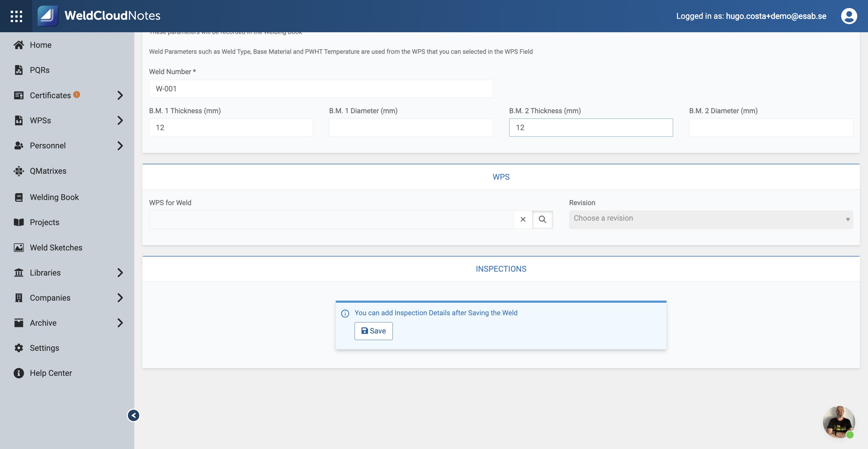Screen dimensions: 868x449
Task: Click the Help Center info icon
Action: pos(19,373)
